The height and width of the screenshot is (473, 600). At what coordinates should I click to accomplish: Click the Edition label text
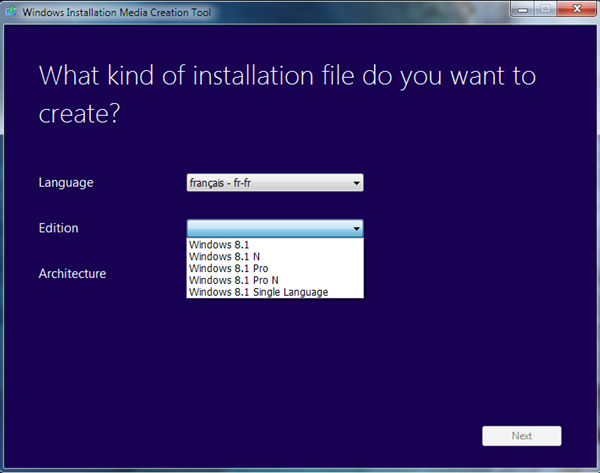[x=59, y=228]
